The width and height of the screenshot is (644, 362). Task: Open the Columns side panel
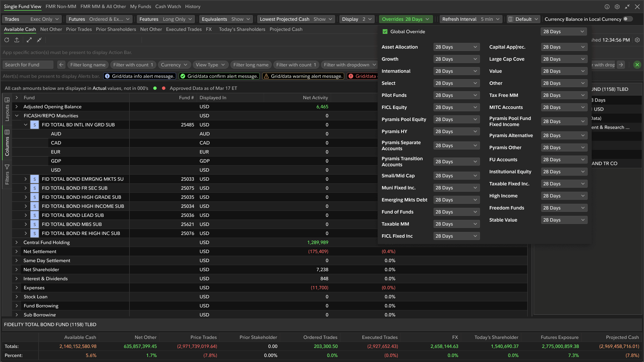pyautogui.click(x=7, y=142)
